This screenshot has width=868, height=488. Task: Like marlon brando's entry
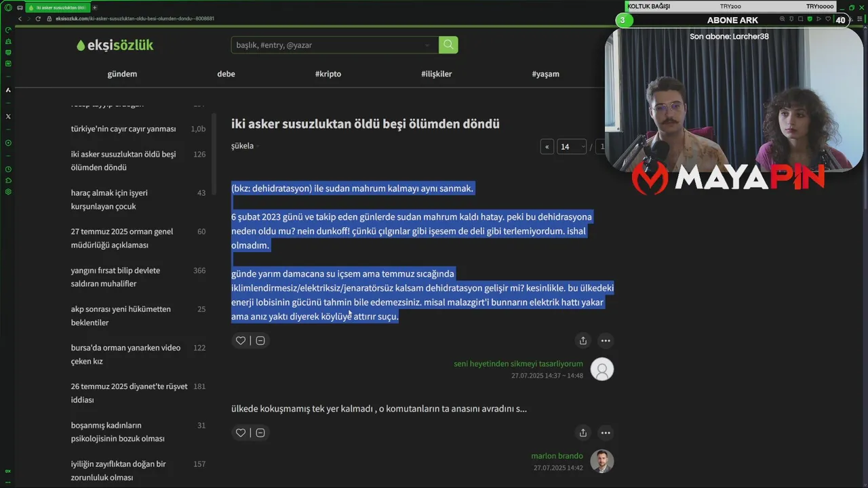[240, 432]
